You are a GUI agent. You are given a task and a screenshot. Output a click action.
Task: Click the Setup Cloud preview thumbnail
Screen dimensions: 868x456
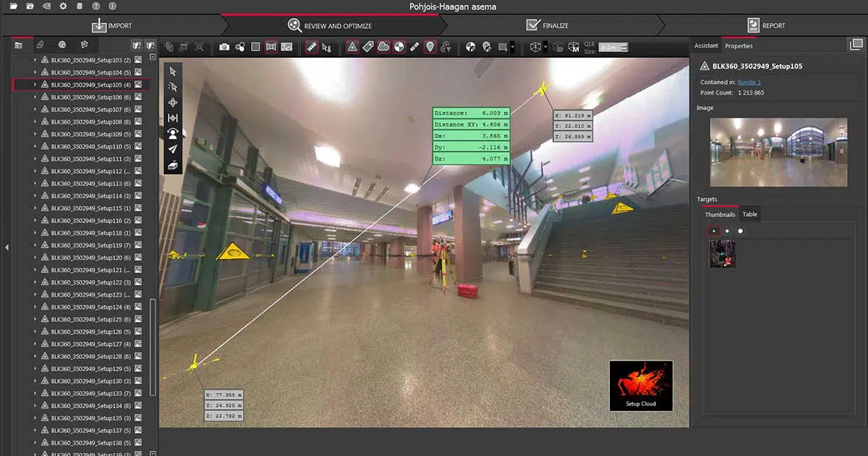pyautogui.click(x=640, y=386)
